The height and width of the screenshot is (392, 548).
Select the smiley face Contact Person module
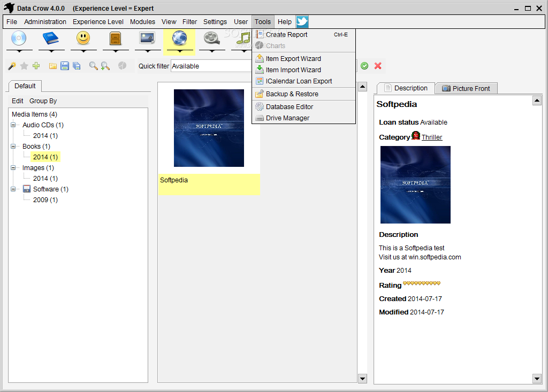pos(83,38)
